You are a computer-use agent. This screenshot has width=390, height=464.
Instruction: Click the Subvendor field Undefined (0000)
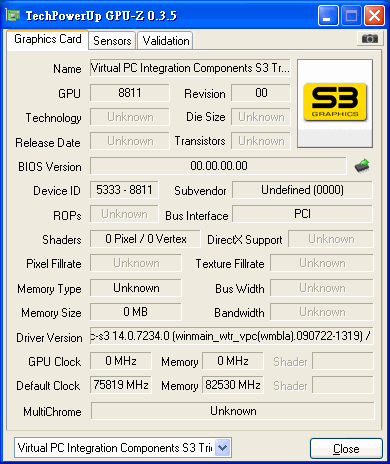(x=302, y=190)
